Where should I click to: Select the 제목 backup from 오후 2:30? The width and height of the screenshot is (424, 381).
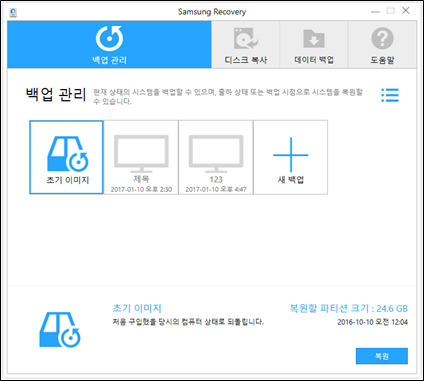(x=141, y=157)
